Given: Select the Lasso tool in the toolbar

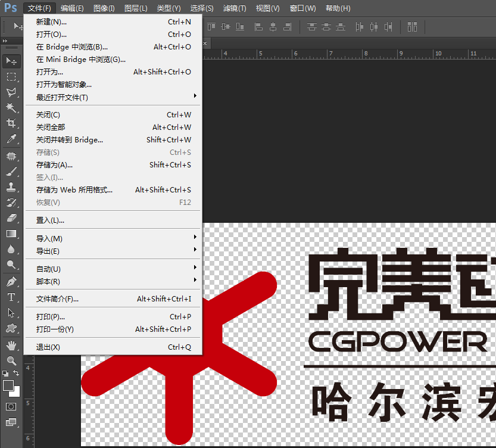Looking at the screenshot, I should click(11, 92).
